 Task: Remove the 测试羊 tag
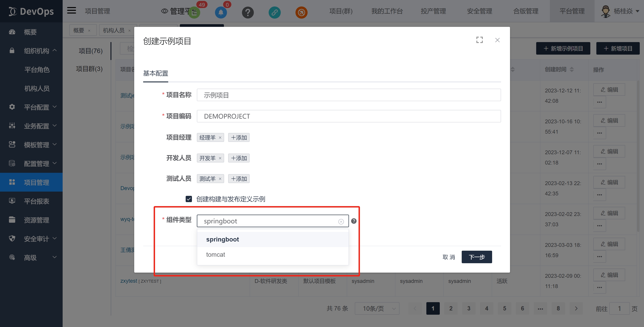coord(220,179)
